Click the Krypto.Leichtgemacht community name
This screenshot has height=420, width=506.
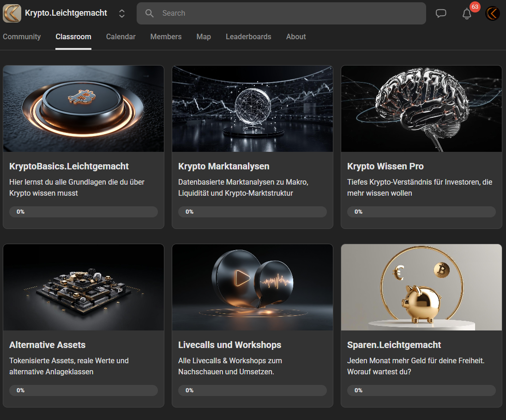(x=66, y=13)
